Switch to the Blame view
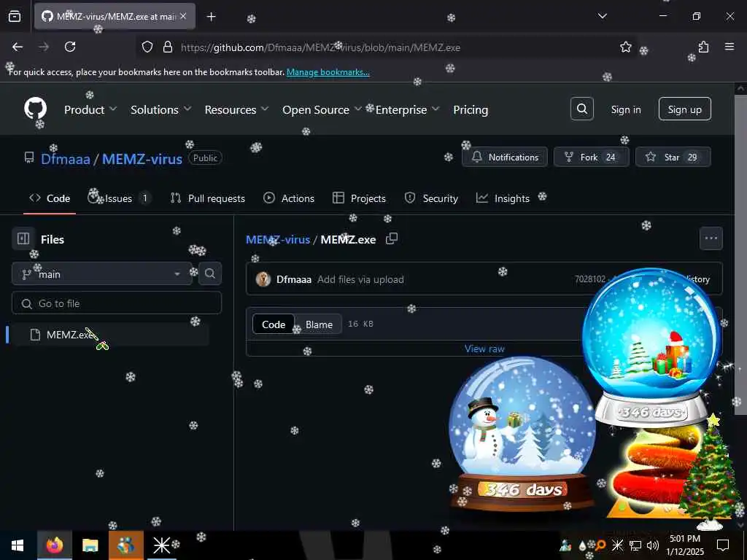This screenshot has height=560, width=747. 319,324
